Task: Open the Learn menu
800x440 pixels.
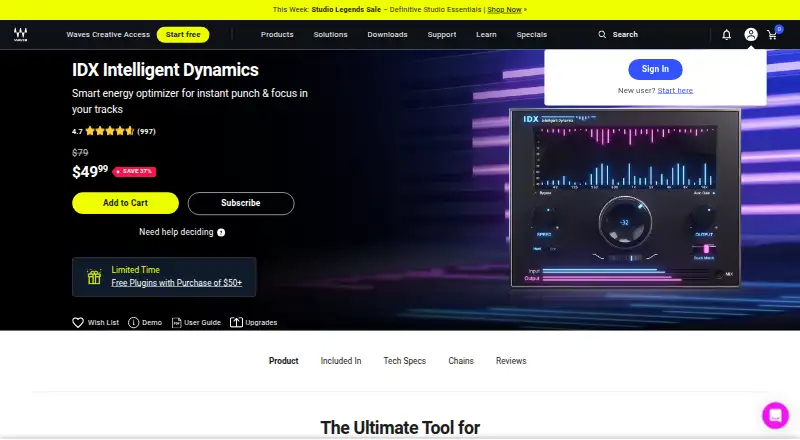Action: [x=486, y=35]
